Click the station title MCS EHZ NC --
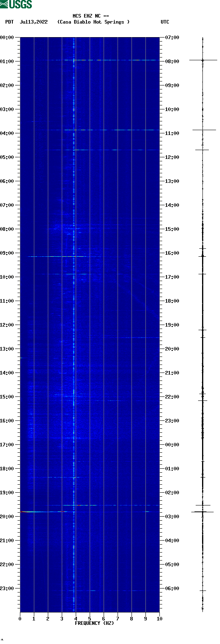 tap(91, 16)
